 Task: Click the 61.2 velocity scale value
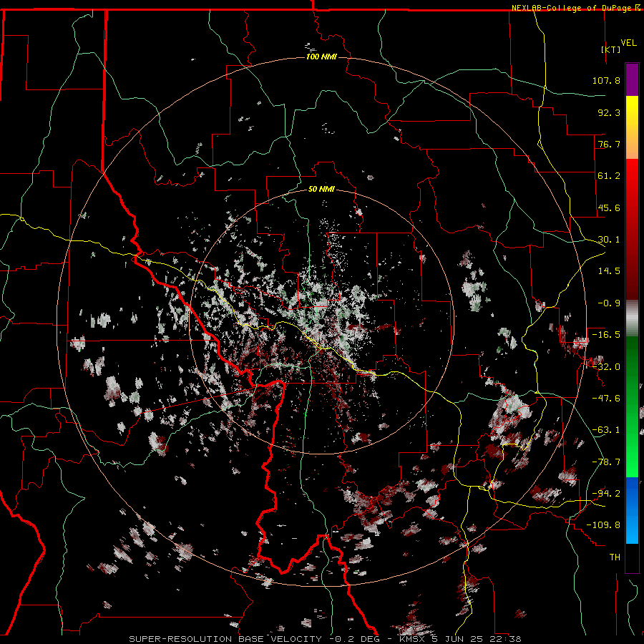(609, 176)
